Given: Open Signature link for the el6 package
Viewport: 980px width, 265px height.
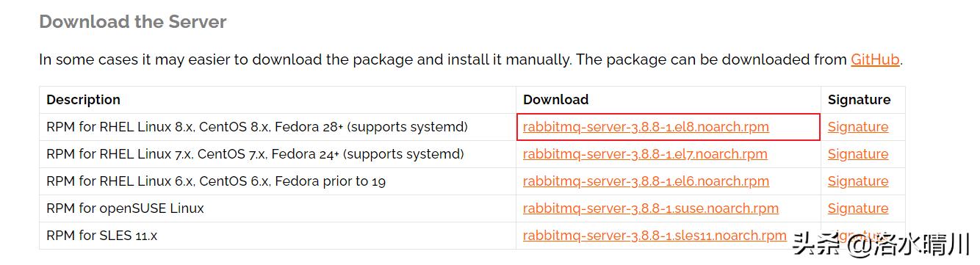Looking at the screenshot, I should coord(858,181).
